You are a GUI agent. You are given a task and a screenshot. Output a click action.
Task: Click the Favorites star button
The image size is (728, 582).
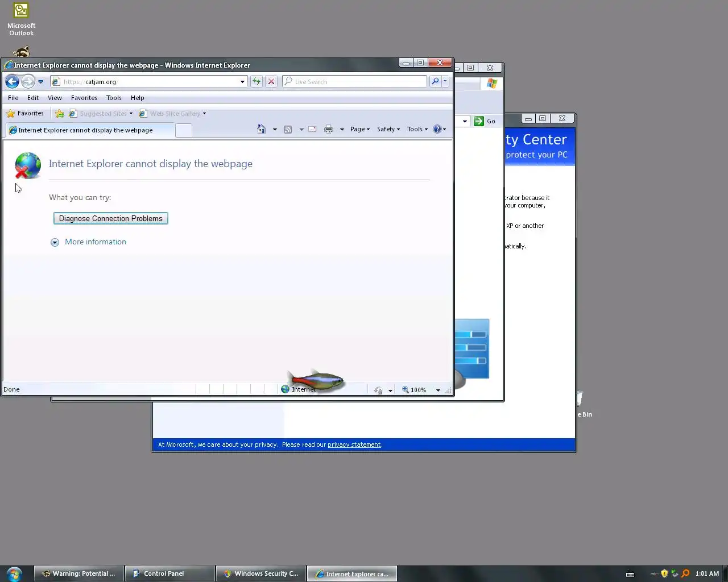(25, 114)
